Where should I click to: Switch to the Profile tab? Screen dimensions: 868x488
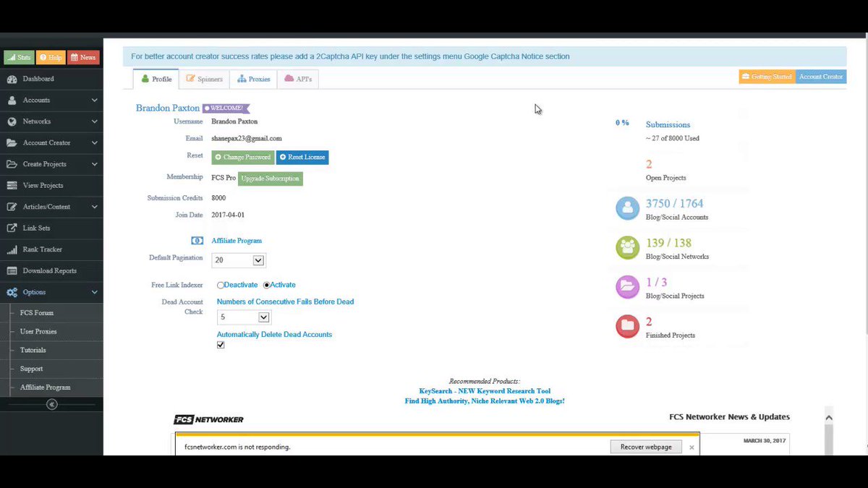point(156,79)
